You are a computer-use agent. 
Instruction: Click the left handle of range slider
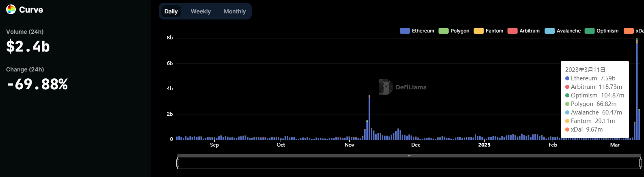pyautogui.click(x=177, y=163)
